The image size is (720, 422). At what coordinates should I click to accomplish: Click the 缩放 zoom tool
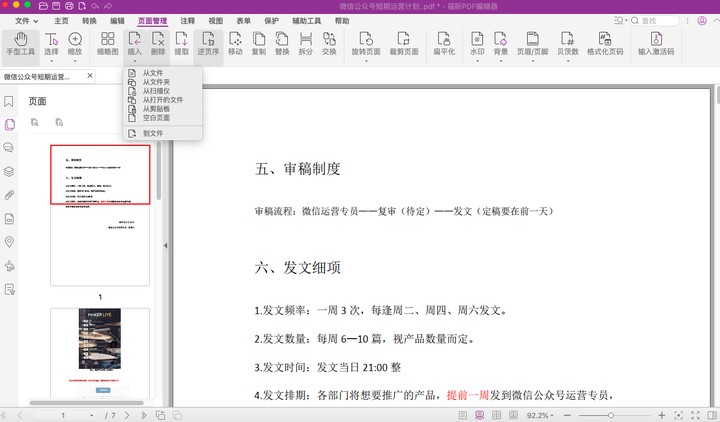(x=75, y=44)
